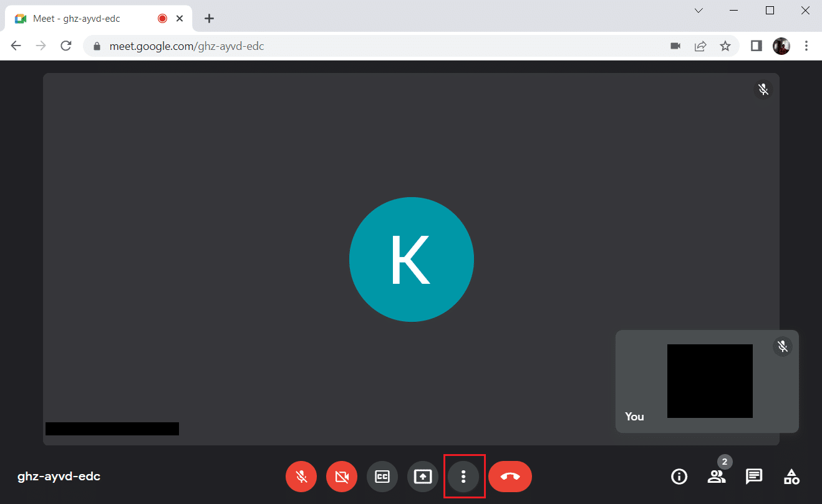Share this page icon in address bar
This screenshot has height=504, width=822.
click(700, 46)
